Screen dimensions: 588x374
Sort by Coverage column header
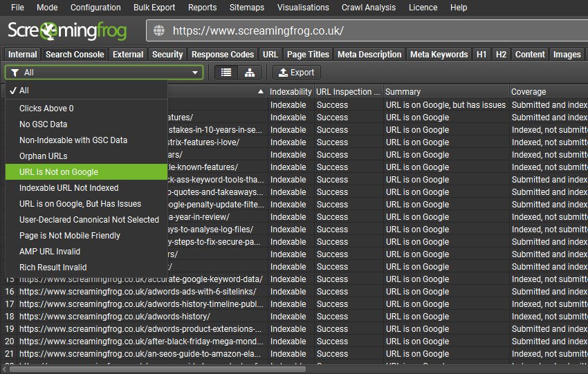549,91
